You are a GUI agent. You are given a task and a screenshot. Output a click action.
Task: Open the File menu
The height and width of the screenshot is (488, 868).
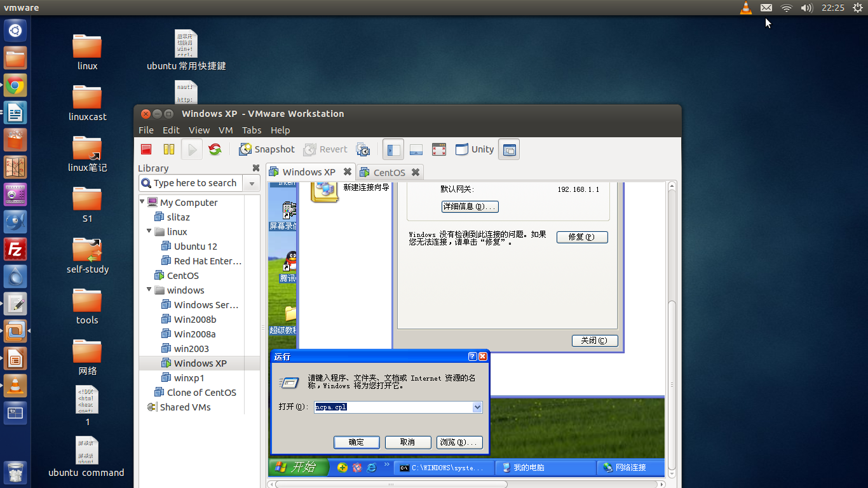pyautogui.click(x=146, y=130)
